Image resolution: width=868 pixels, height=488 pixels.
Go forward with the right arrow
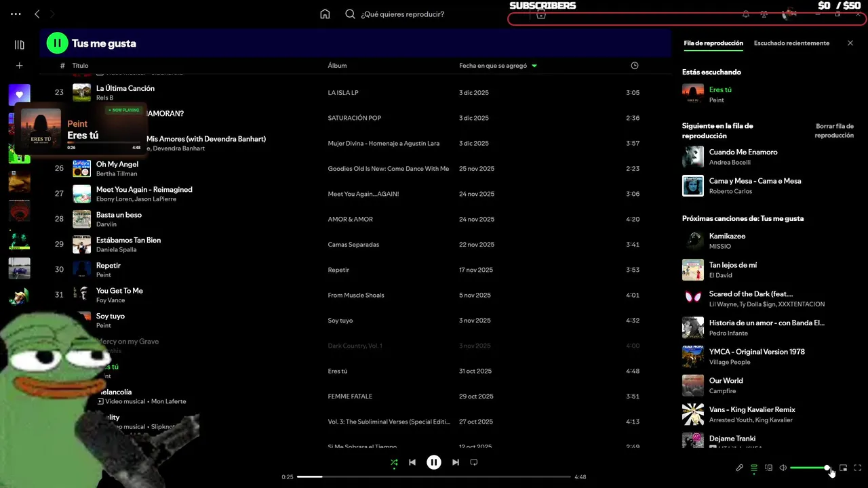pos(52,14)
